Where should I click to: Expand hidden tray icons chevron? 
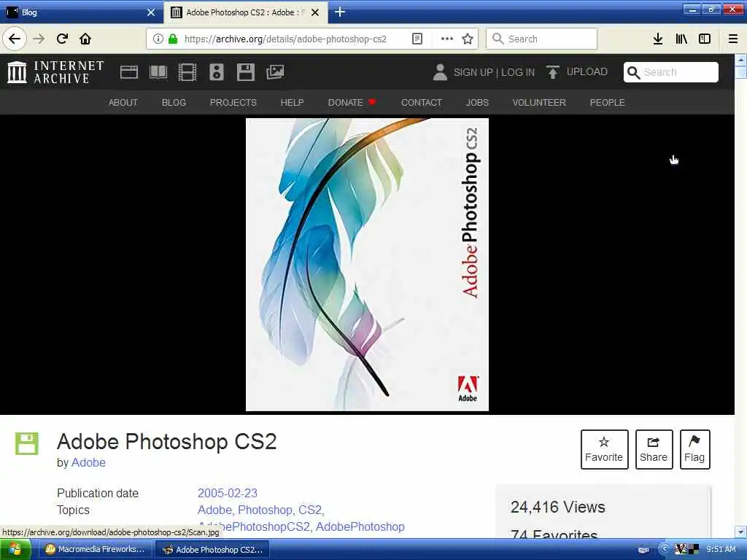pos(664,549)
